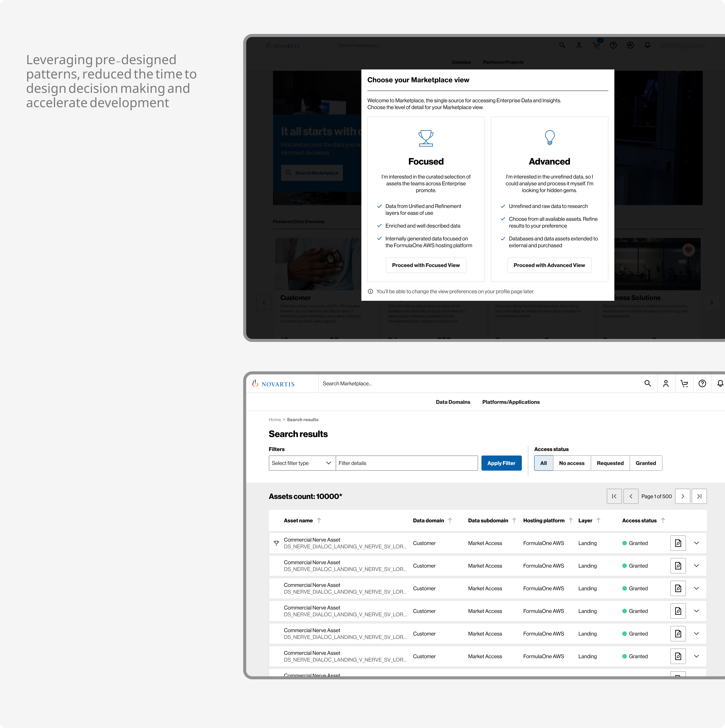Click the dimmed Search Marketplace hero button
The height and width of the screenshot is (728, 725).
click(x=312, y=173)
